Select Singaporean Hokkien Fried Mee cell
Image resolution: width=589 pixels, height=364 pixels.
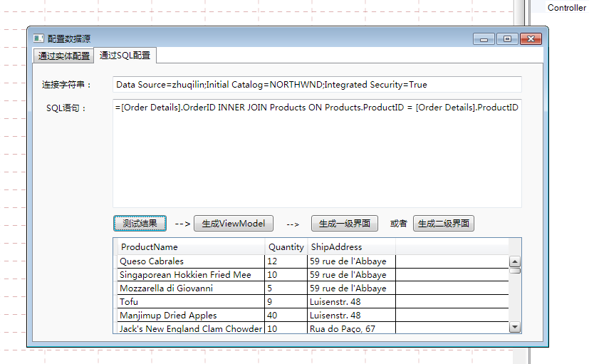(x=191, y=274)
